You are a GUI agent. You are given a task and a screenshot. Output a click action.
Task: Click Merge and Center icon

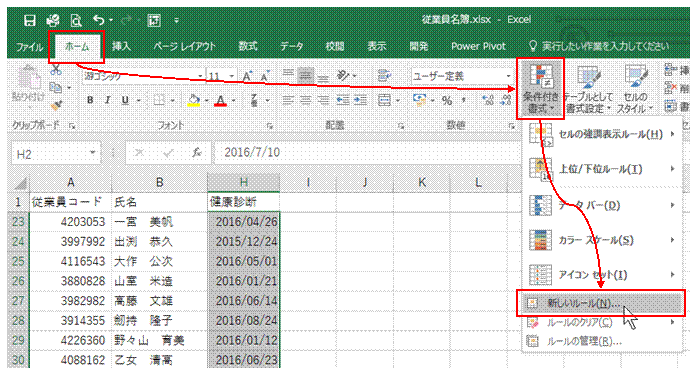click(384, 101)
